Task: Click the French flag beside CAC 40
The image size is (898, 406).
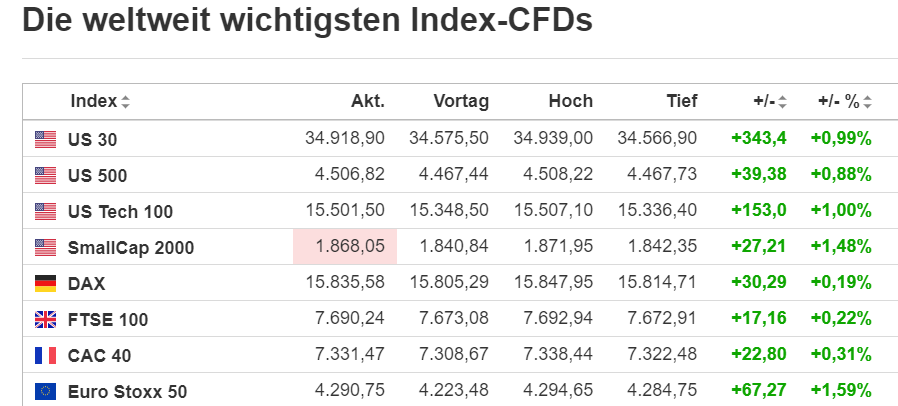Action: (45, 355)
